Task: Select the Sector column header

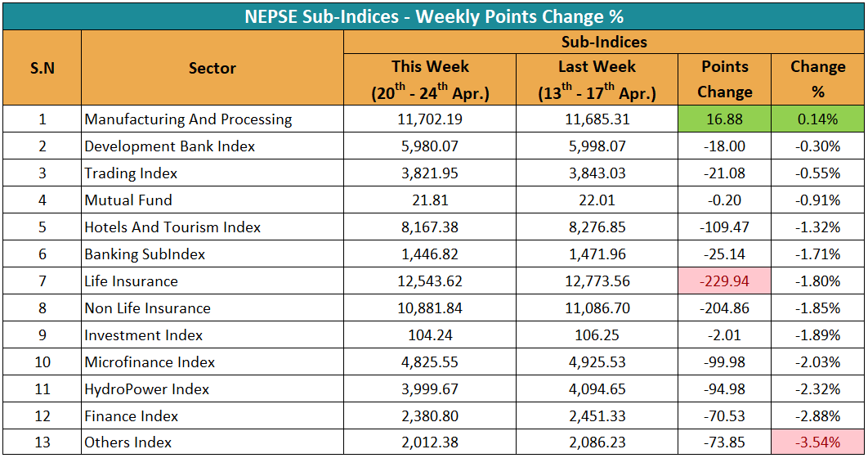Action: click(x=213, y=68)
